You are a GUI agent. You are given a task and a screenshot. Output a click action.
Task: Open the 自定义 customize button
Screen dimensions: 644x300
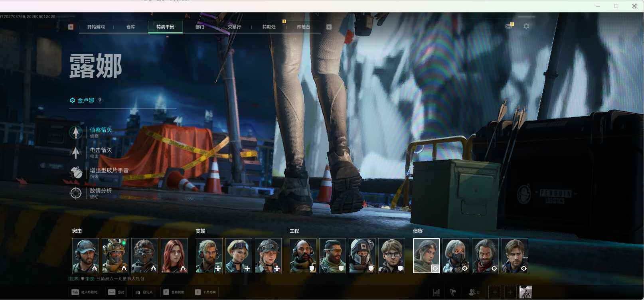(144, 292)
